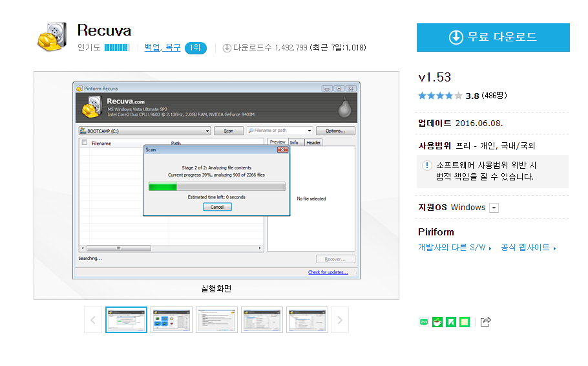
Task: Share via the Naver cafe icon
Action: tap(437, 321)
